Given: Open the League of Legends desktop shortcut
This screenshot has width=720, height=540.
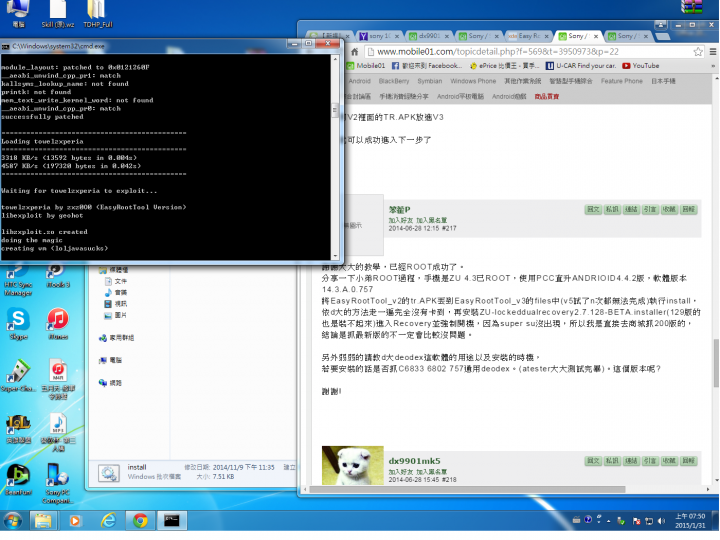Looking at the screenshot, I should coord(18,428).
